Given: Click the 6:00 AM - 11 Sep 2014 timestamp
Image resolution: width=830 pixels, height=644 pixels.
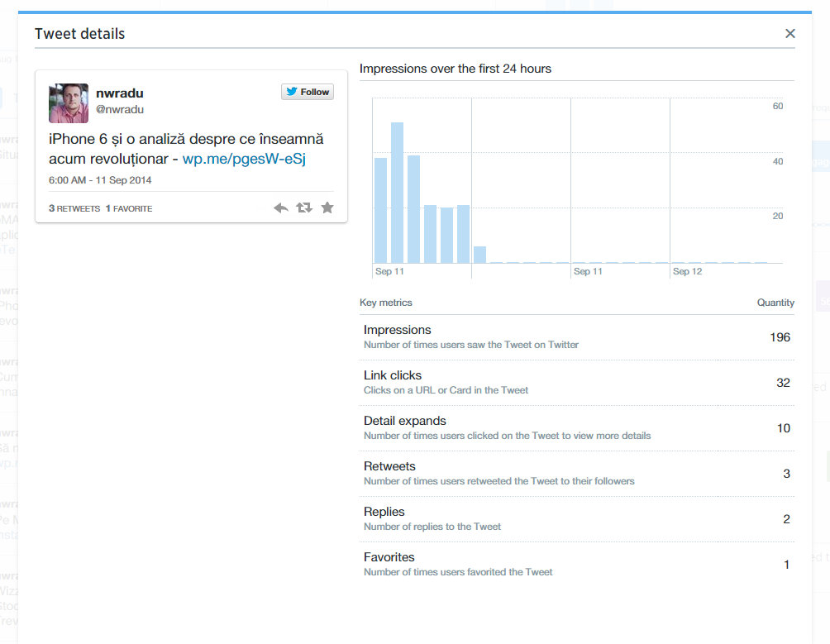Looking at the screenshot, I should [x=100, y=179].
